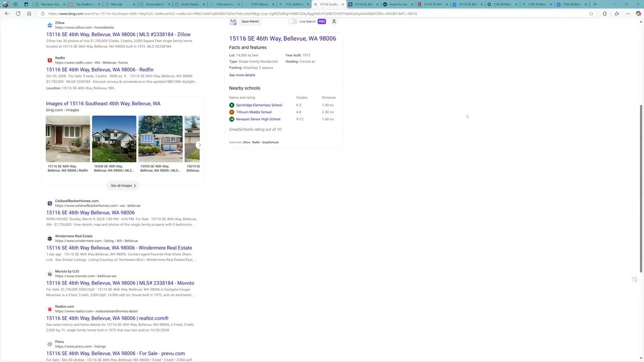Screen dimensions: 644x362
Task: Click 15116 SE 46th Way side panel title
Action: [x=282, y=39]
